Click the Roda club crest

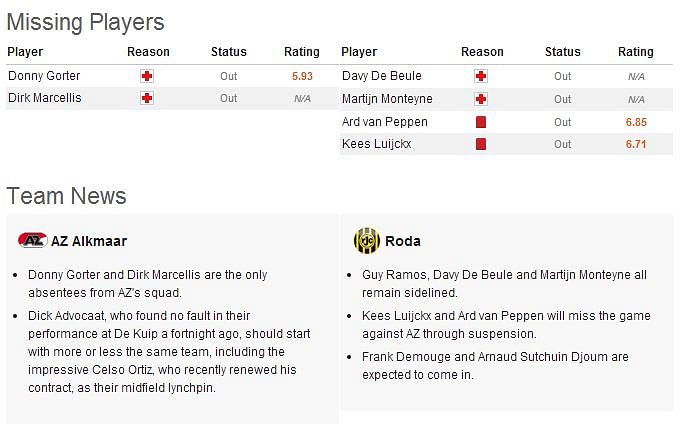click(x=366, y=241)
